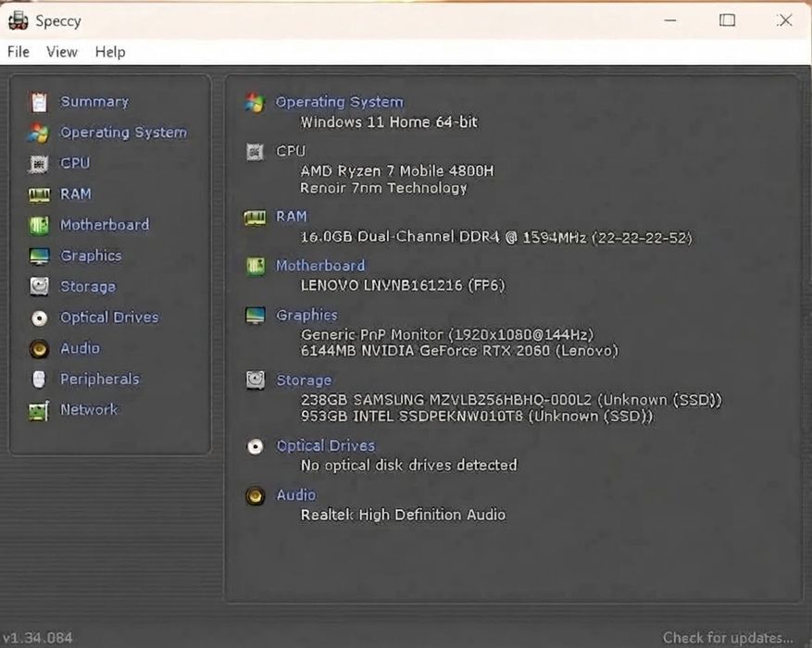
Task: Open Network in the sidebar
Action: pos(89,410)
